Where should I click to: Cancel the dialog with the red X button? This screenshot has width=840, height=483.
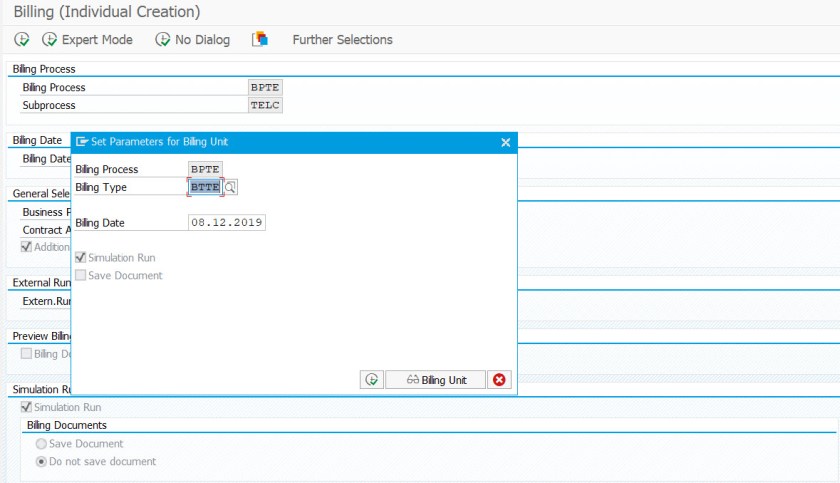coord(499,380)
